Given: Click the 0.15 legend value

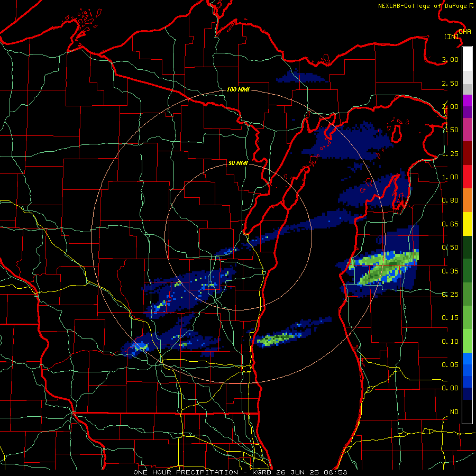Looking at the screenshot, I should tap(450, 318).
